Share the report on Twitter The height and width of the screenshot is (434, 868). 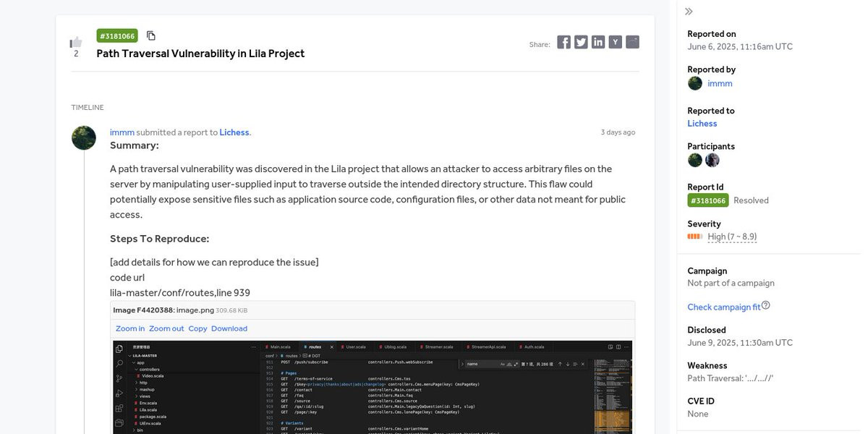581,42
